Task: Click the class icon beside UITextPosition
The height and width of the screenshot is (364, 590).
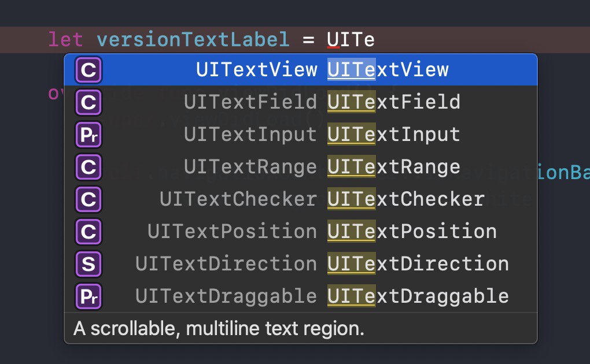Action: click(89, 232)
